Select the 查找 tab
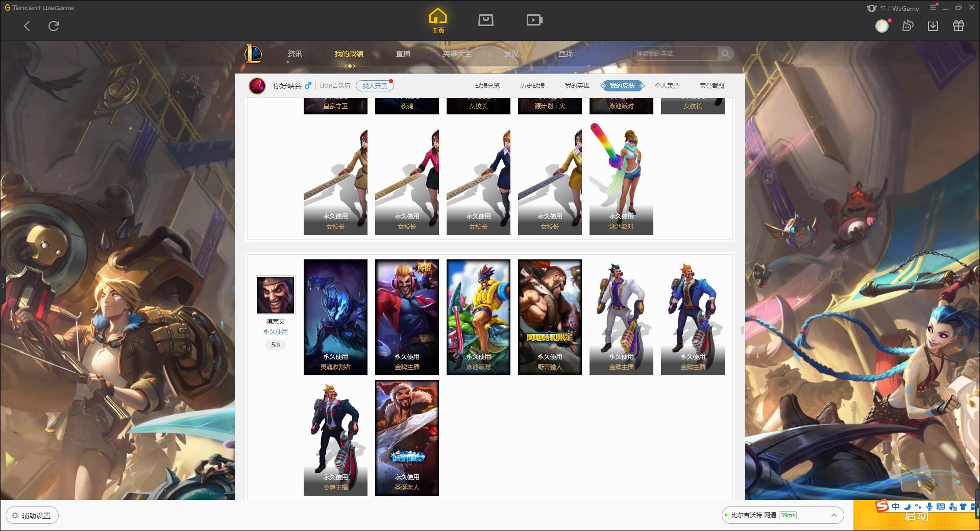The image size is (980, 531). [566, 54]
